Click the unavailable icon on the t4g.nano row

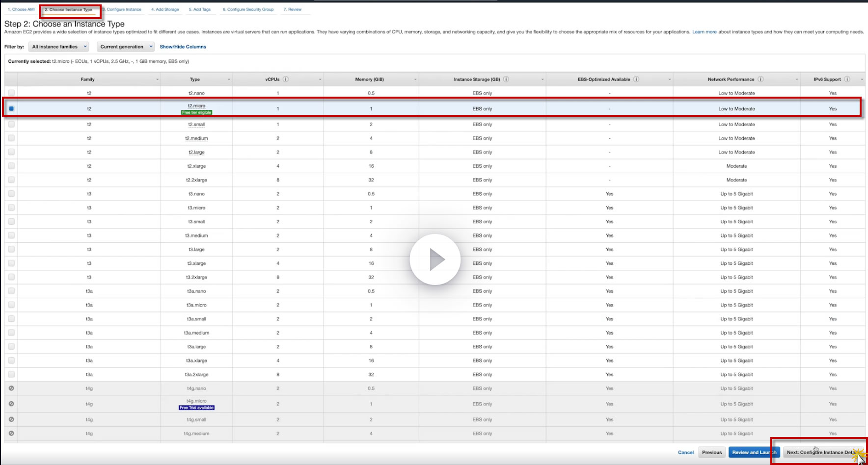point(11,388)
